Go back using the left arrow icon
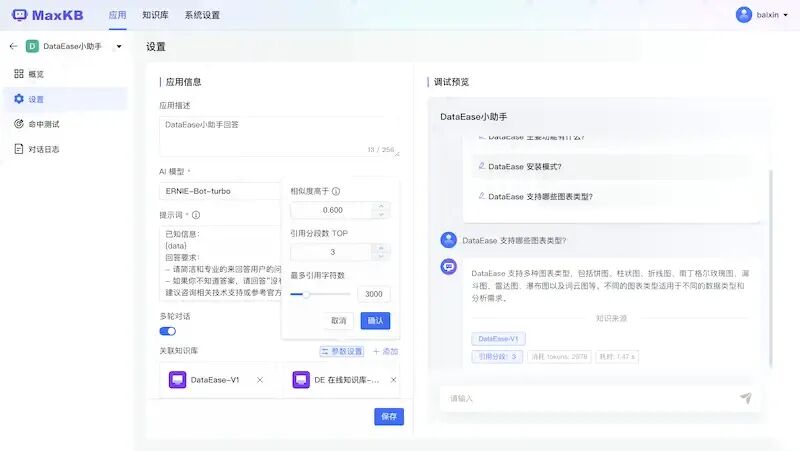Image resolution: width=800 pixels, height=451 pixels. 13,46
